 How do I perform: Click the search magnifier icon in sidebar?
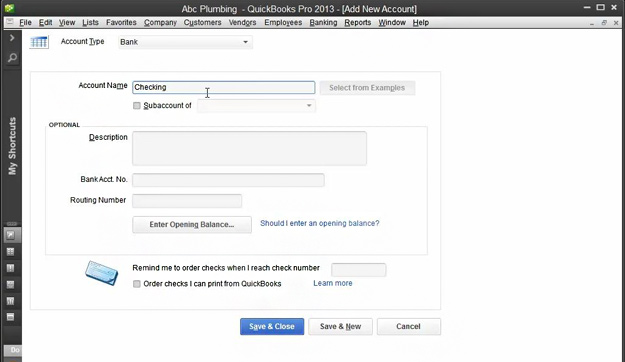pyautogui.click(x=12, y=58)
